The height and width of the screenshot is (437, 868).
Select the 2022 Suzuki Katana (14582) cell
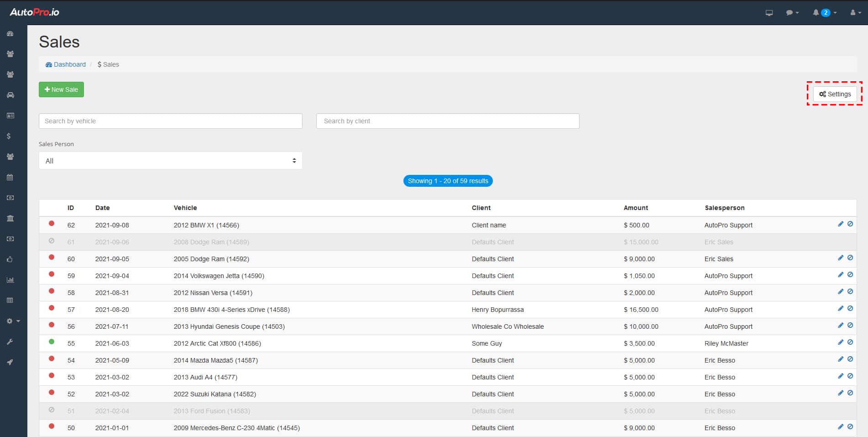[215, 394]
